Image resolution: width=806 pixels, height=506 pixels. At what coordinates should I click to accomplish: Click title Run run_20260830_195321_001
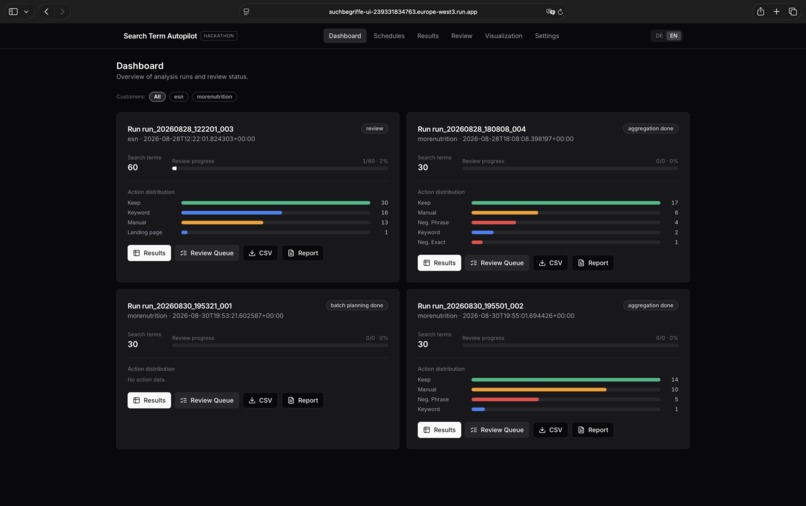[x=179, y=306]
